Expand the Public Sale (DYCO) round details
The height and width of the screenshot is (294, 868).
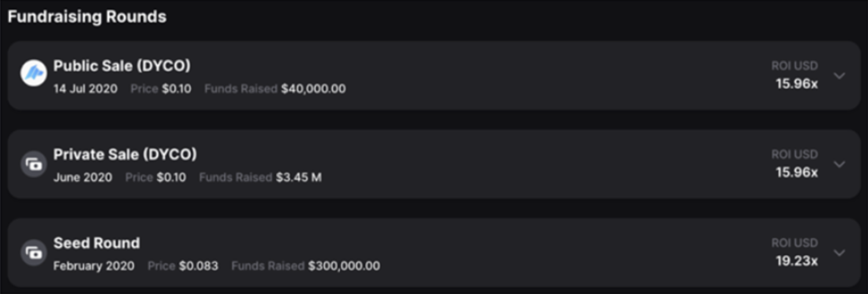coord(839,76)
